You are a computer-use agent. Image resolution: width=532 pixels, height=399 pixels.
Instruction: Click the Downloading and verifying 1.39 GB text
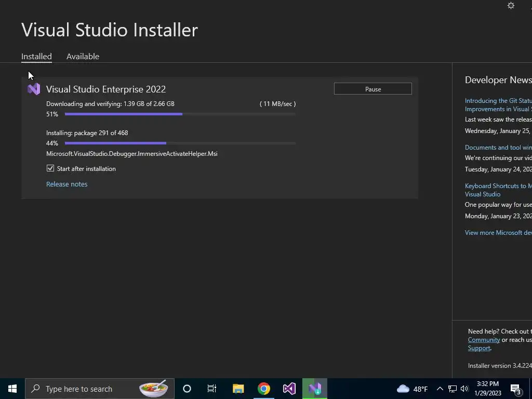110,104
